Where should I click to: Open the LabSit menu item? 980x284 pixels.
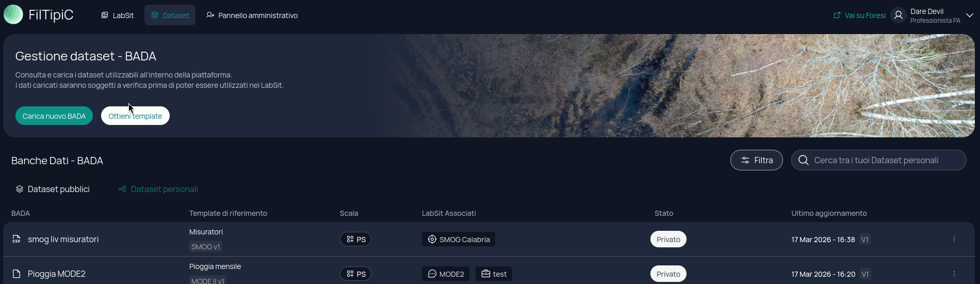(x=118, y=15)
